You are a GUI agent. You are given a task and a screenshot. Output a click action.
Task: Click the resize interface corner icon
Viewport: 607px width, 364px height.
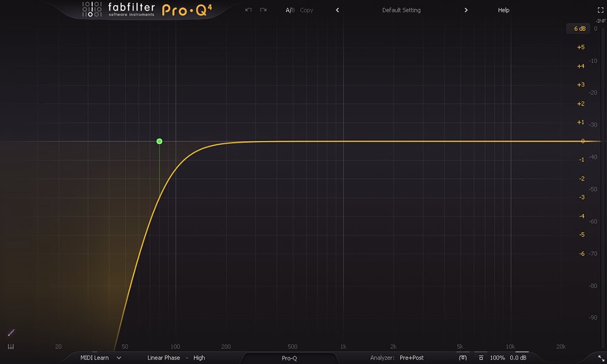pos(601,358)
